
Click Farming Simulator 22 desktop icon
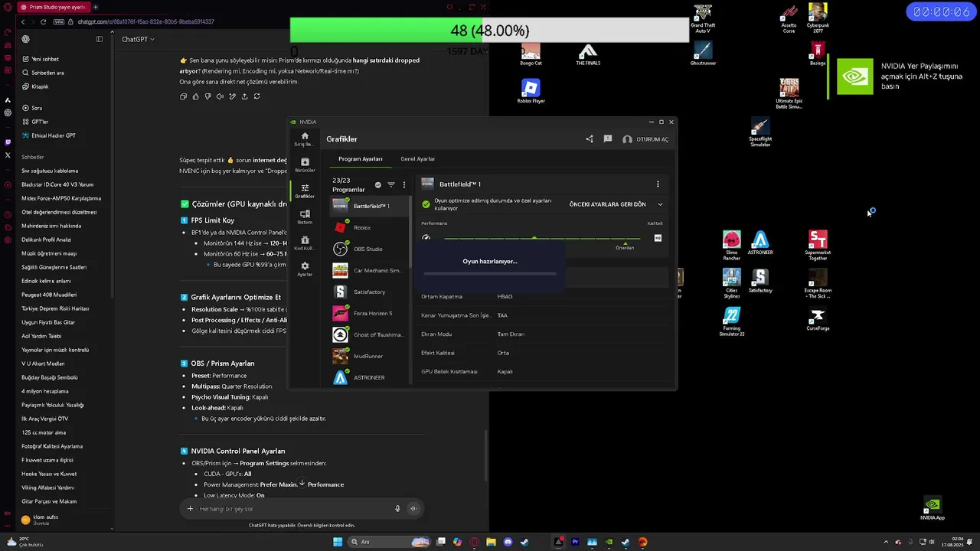(x=732, y=321)
